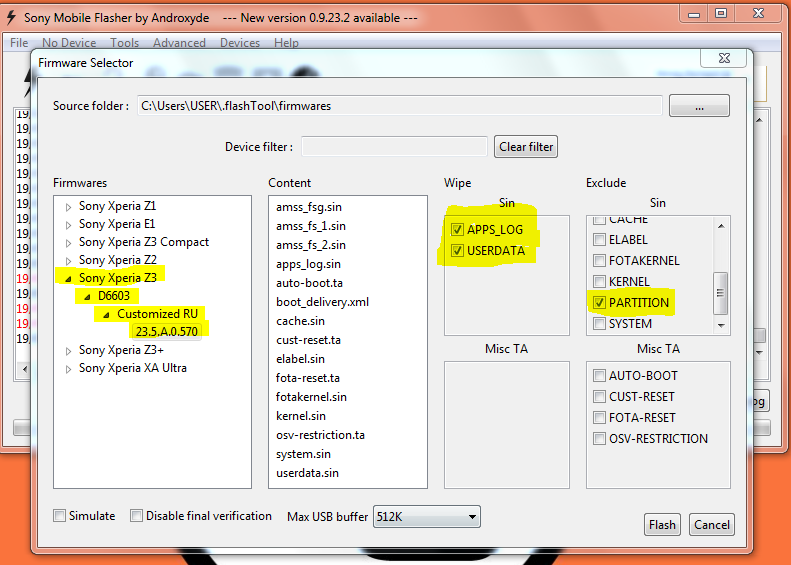Select fotakernel.sin in Content list
791x565 pixels.
(x=311, y=397)
